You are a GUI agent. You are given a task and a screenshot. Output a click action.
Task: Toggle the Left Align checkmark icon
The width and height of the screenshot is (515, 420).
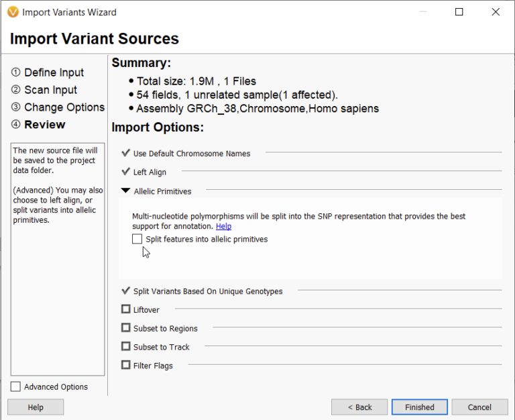(125, 172)
